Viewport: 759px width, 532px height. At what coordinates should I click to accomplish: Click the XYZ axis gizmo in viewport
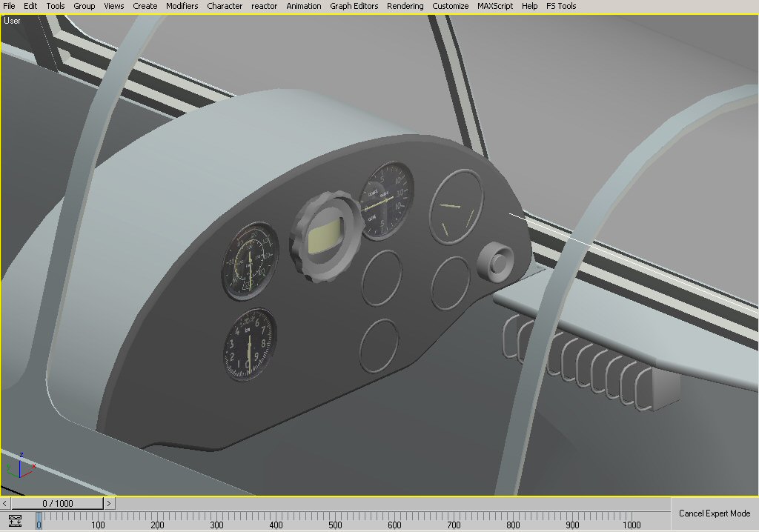[x=20, y=466]
